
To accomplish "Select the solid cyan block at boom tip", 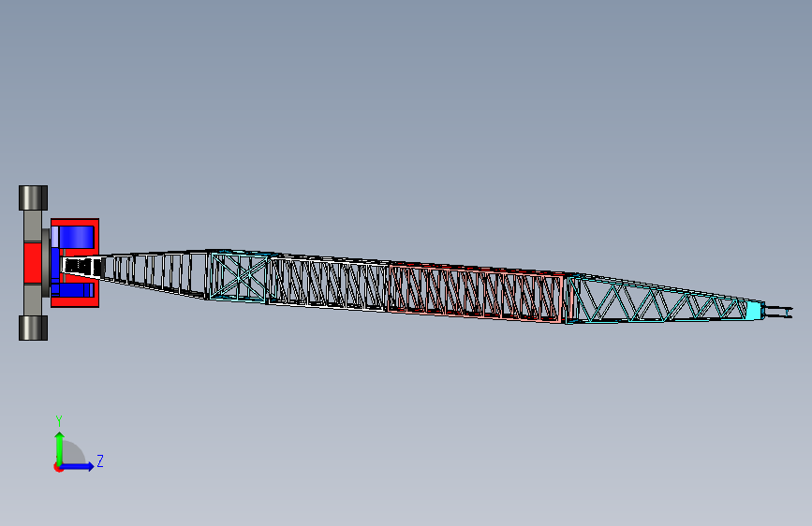I will [756, 311].
